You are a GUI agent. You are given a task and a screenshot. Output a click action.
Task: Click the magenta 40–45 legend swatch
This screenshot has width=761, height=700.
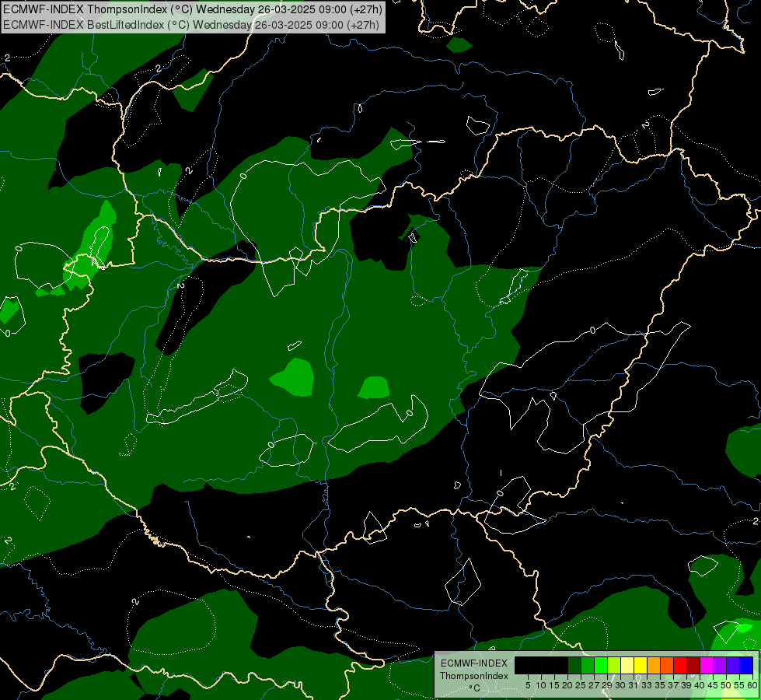click(x=707, y=665)
